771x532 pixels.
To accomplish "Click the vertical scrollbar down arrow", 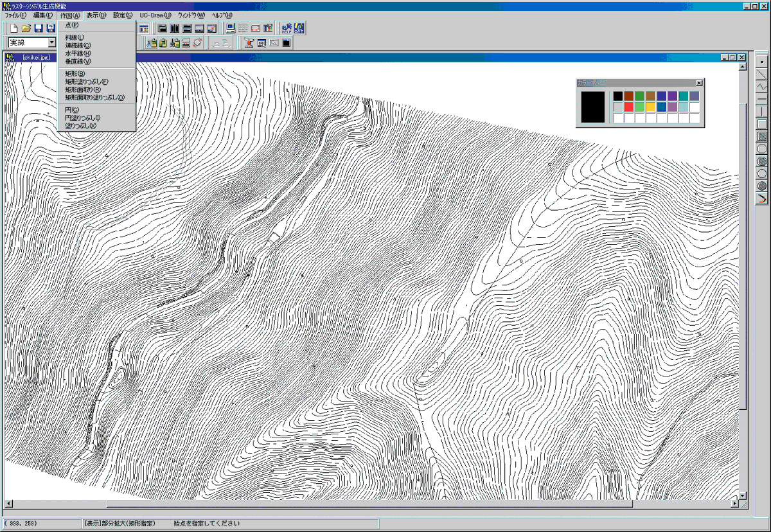I will coord(743,495).
